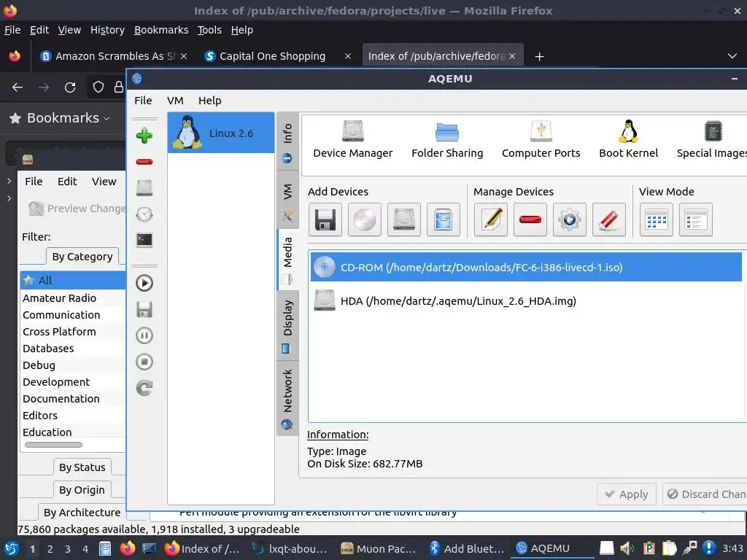Open Firefox Tools menu
This screenshot has height=560, width=747.
click(x=209, y=30)
